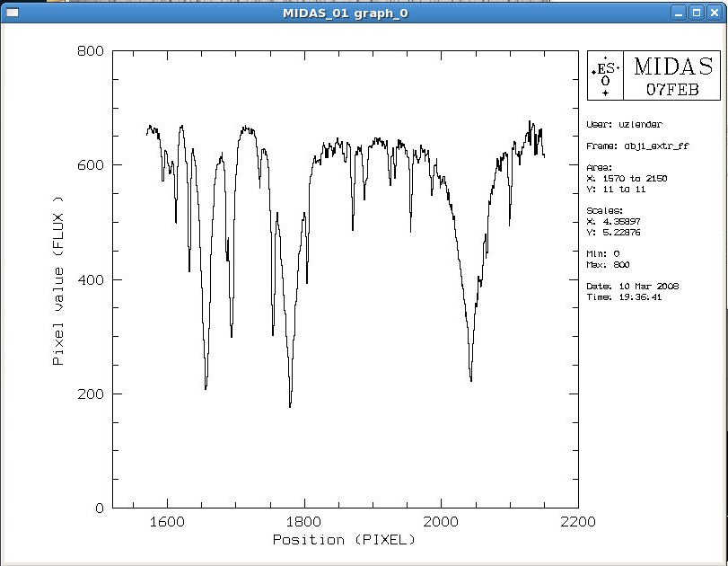This screenshot has width=728, height=566.
Task: Click the Position (PIXEL) x-axis label
Action: click(344, 540)
